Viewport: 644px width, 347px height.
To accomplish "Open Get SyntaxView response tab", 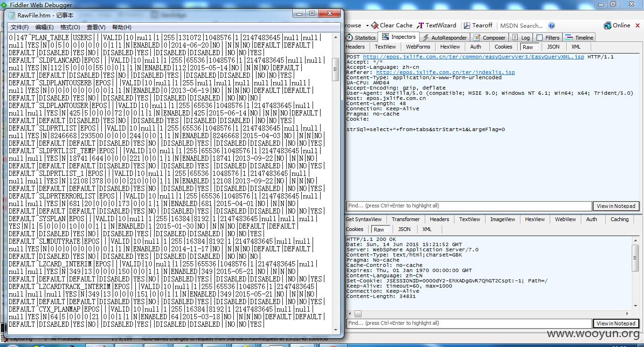I will (363, 219).
